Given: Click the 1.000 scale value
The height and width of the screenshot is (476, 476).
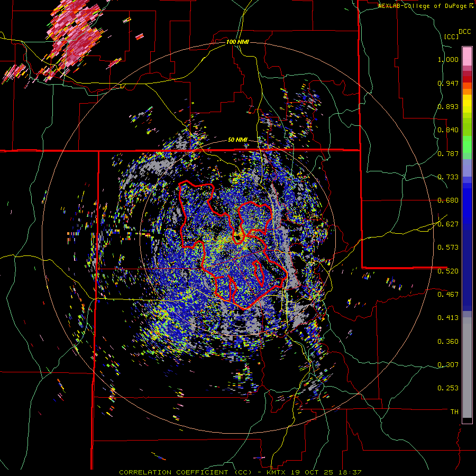Looking at the screenshot, I should [x=448, y=59].
